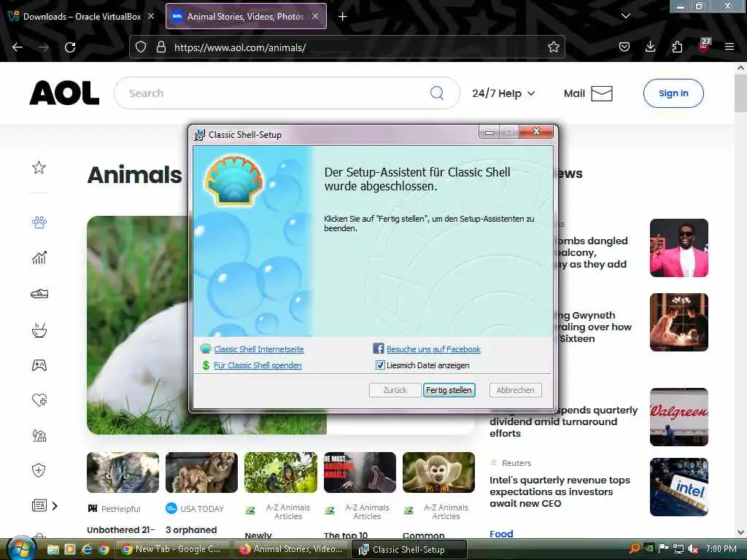Open the list all tabs dropdown
Image resolution: width=747 pixels, height=560 pixels.
tap(625, 16)
